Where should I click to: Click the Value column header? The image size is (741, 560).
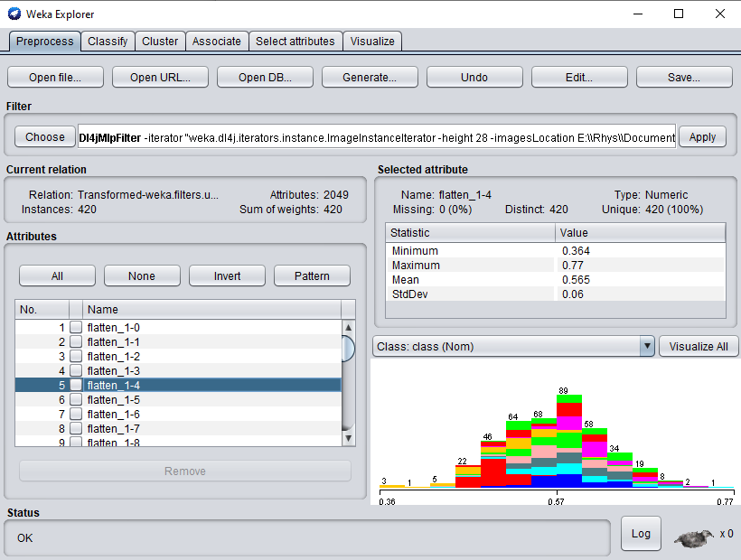pos(641,233)
